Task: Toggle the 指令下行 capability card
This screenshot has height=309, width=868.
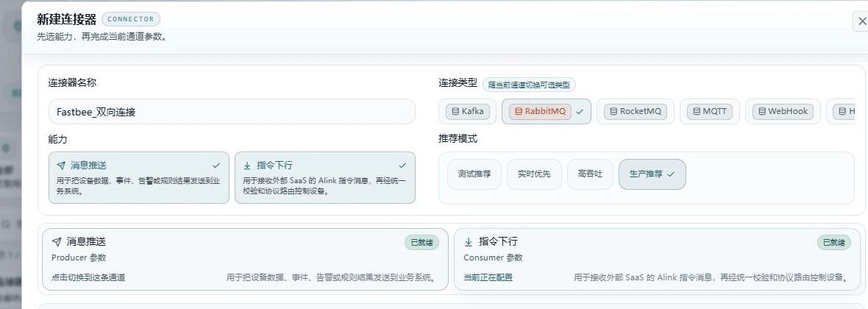Action: (x=325, y=178)
